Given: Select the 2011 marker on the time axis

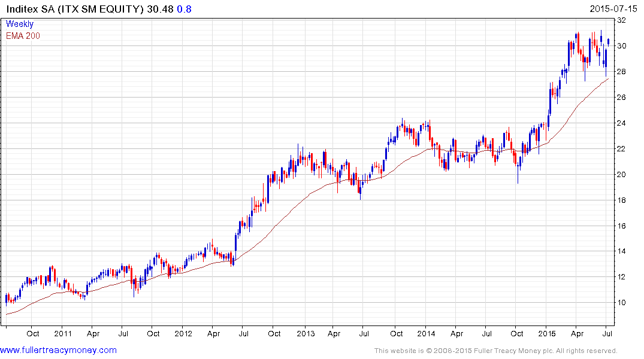Looking at the screenshot, I should [x=62, y=333].
